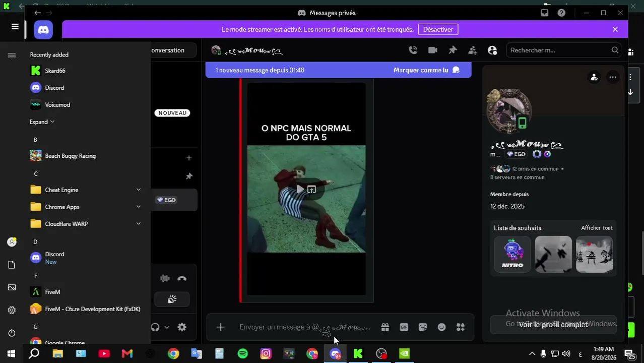Open the profile more options ellipsis
644x363 pixels.
pos(613,77)
